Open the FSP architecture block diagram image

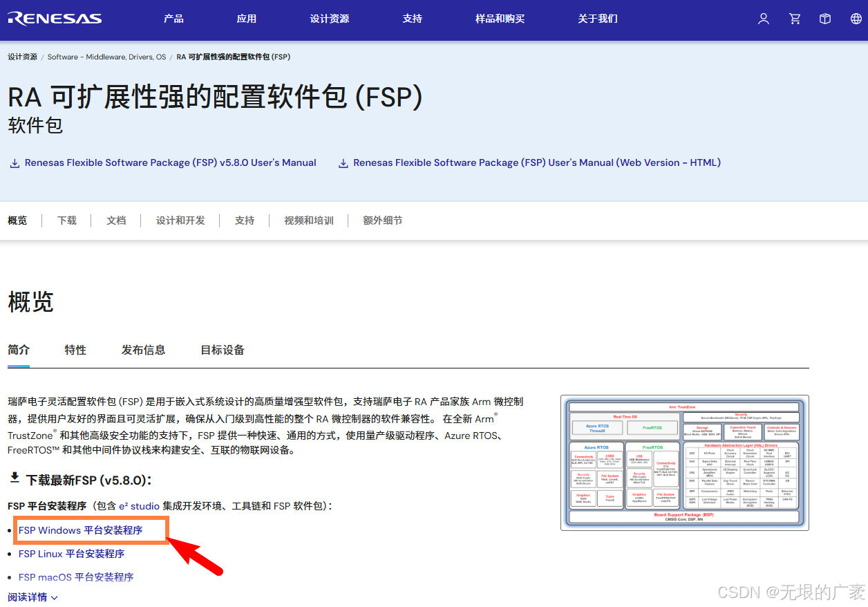click(x=684, y=463)
